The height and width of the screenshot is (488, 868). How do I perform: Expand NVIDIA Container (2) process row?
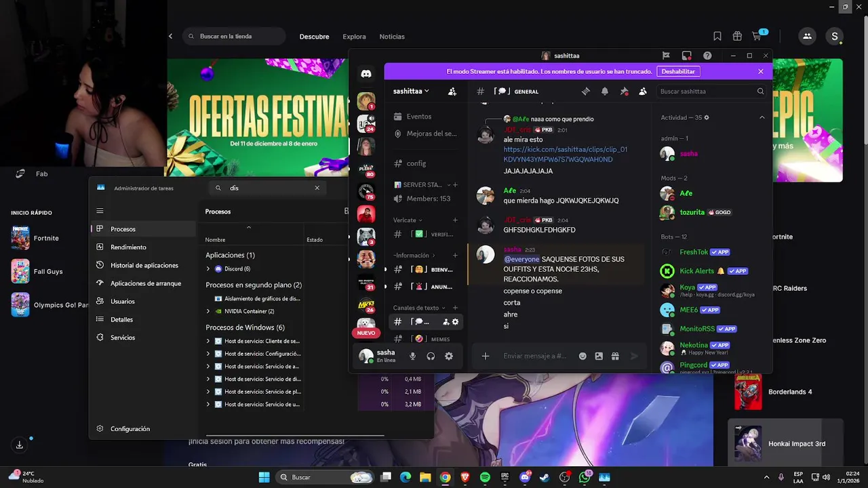click(x=208, y=311)
